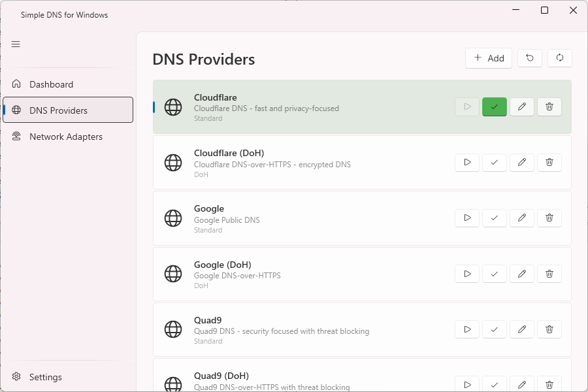Delete the Cloudflare provider
Image resolution: width=588 pixels, height=392 pixels.
tap(549, 107)
